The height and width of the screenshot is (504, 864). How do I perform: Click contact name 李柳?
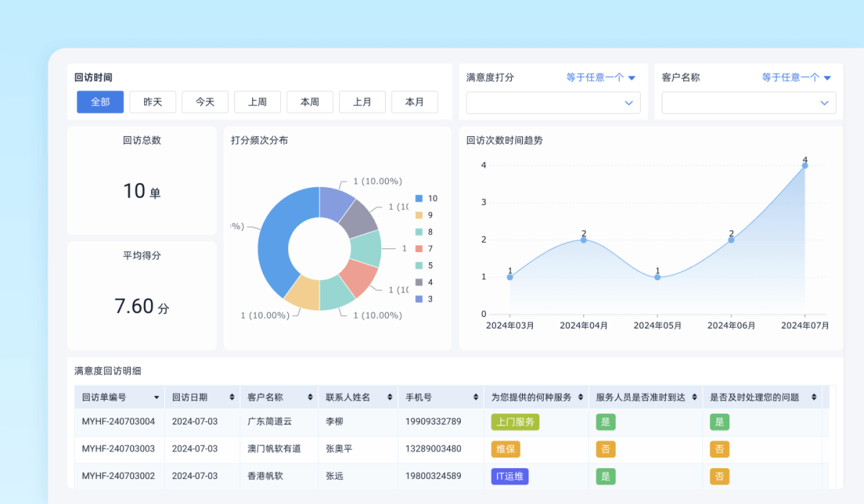[x=334, y=421]
